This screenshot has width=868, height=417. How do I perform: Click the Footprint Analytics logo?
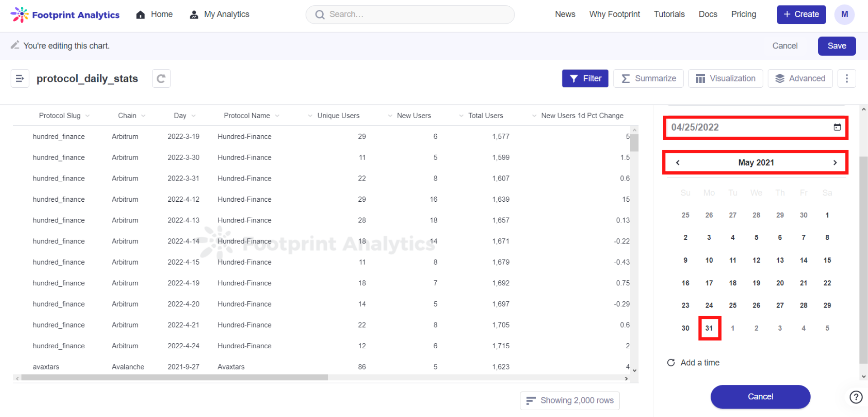click(x=65, y=14)
